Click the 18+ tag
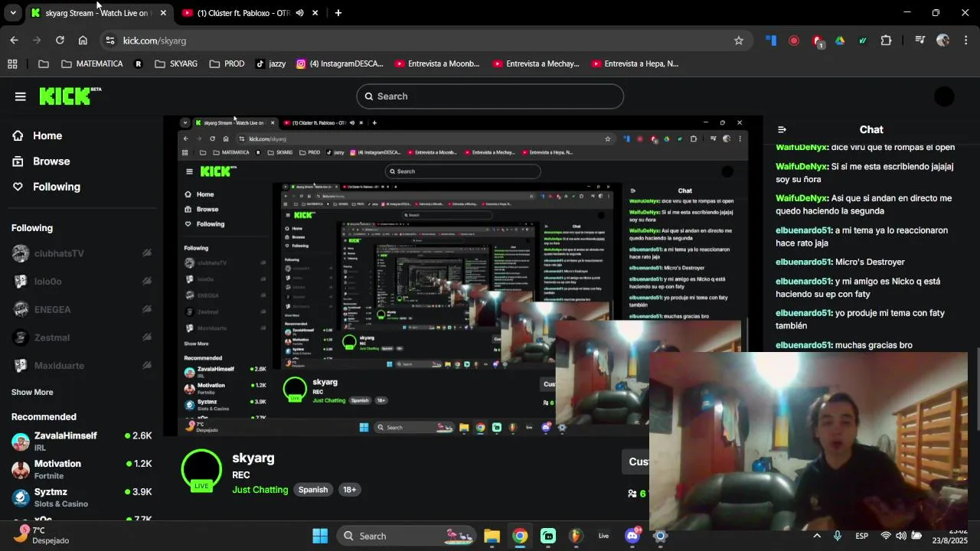The height and width of the screenshot is (551, 980). [349, 490]
